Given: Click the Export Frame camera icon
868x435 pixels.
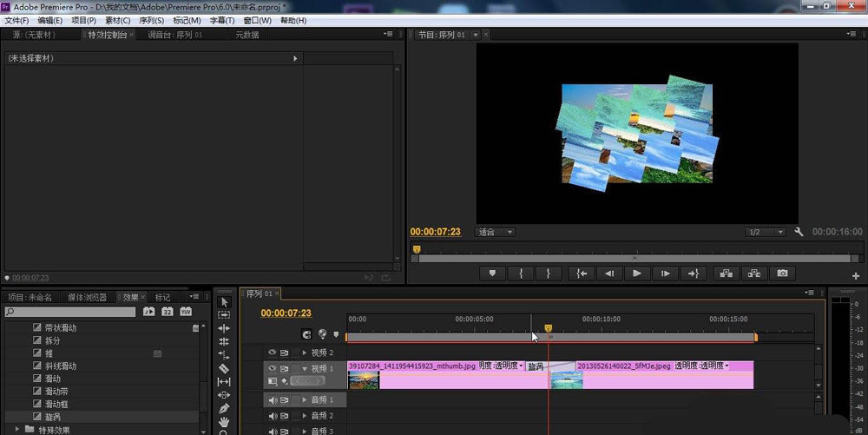Looking at the screenshot, I should coord(782,274).
